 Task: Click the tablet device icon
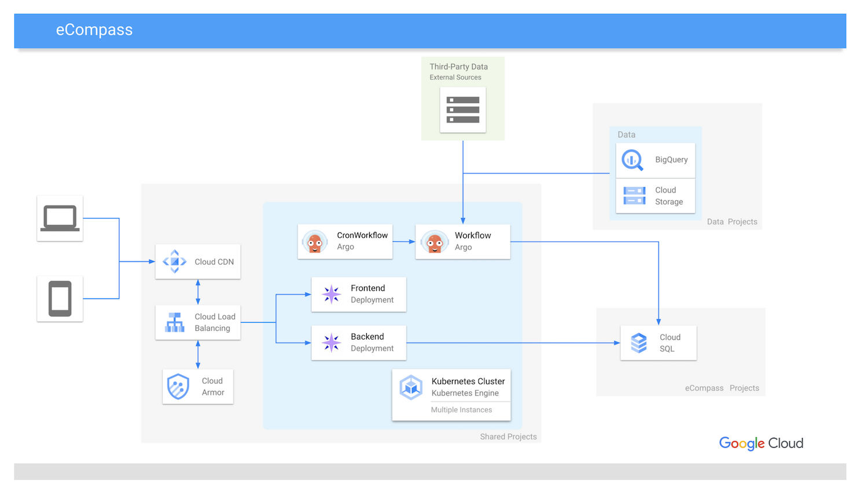60,298
